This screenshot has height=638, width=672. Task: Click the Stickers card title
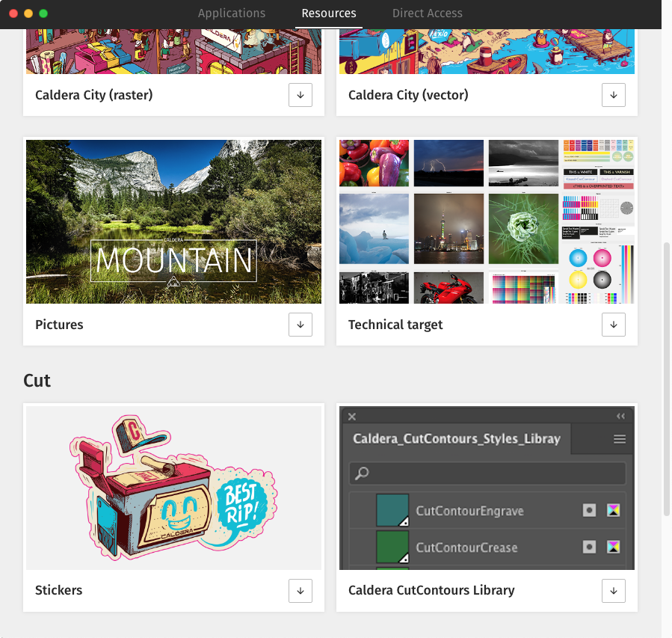[x=59, y=590]
